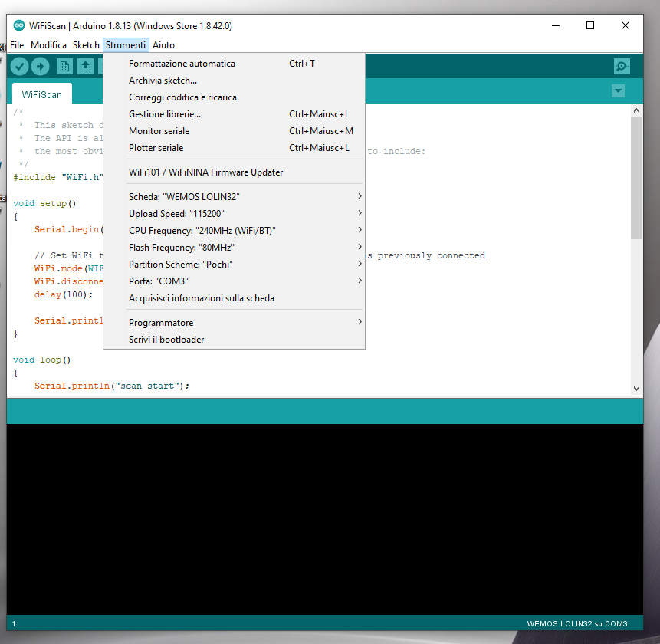The image size is (660, 644).
Task: Open Gestione librerie...
Action: click(x=235, y=114)
